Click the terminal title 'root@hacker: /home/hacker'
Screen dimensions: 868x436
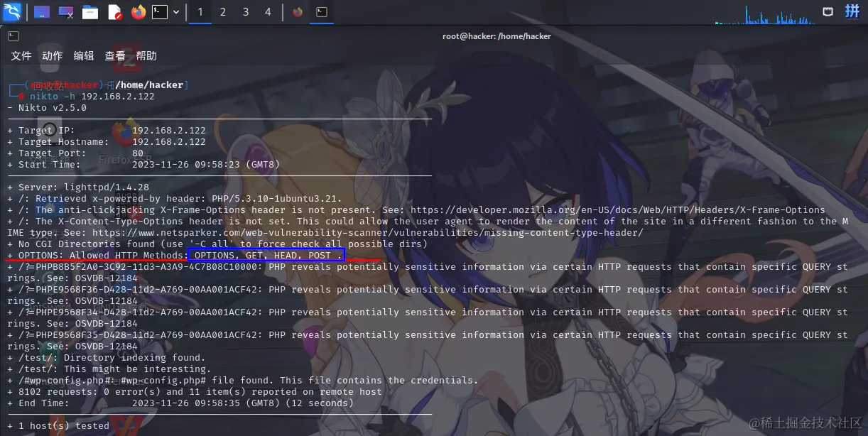click(497, 36)
